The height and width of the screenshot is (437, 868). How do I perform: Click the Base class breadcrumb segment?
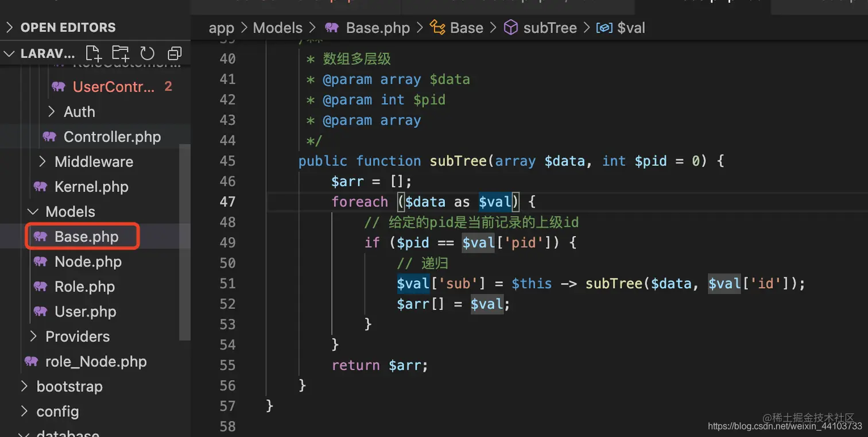point(467,28)
